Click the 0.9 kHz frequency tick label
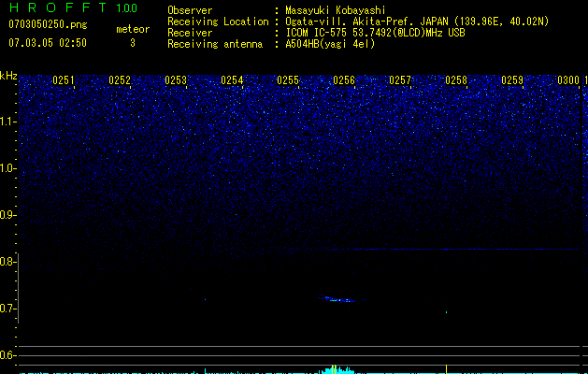588x374 pixels. pos(7,215)
